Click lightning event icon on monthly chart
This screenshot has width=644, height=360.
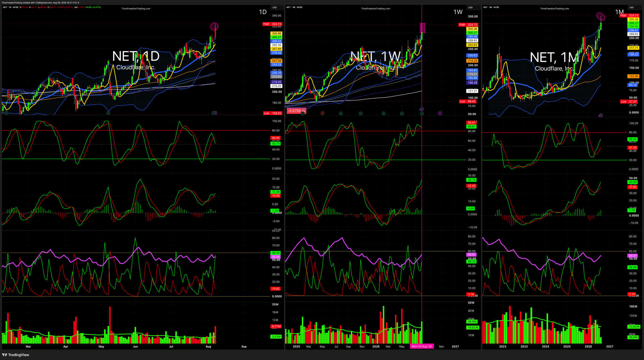pyautogui.click(x=600, y=115)
